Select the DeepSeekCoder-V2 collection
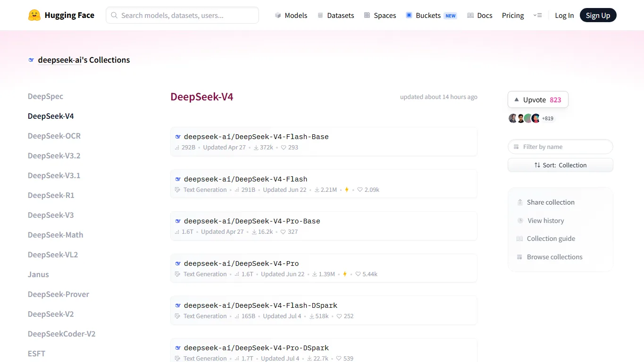 (62, 334)
